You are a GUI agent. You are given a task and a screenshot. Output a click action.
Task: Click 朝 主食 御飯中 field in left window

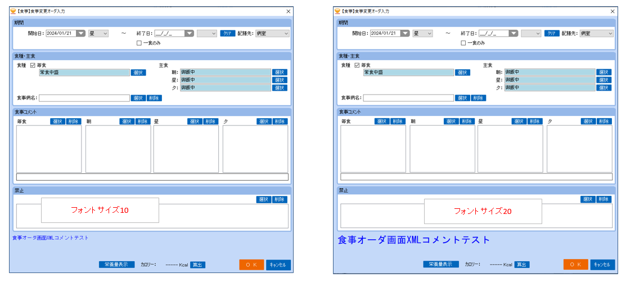tap(226, 72)
